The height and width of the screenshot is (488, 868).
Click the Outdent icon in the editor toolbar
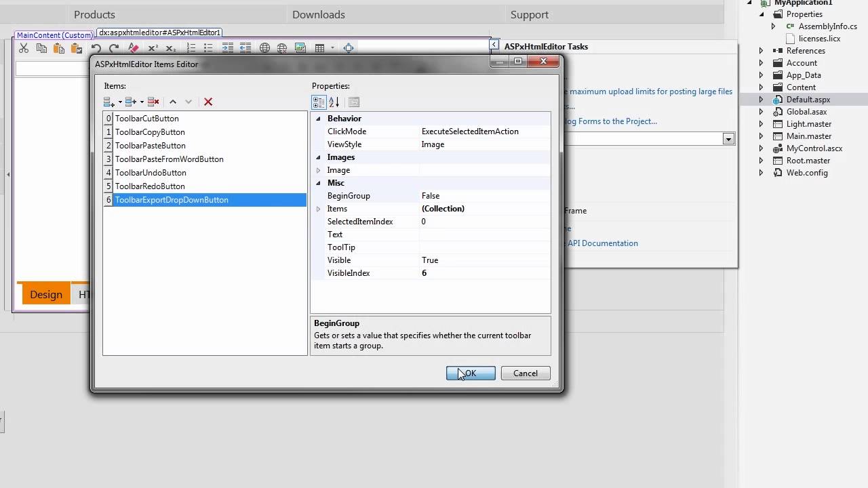pyautogui.click(x=245, y=48)
